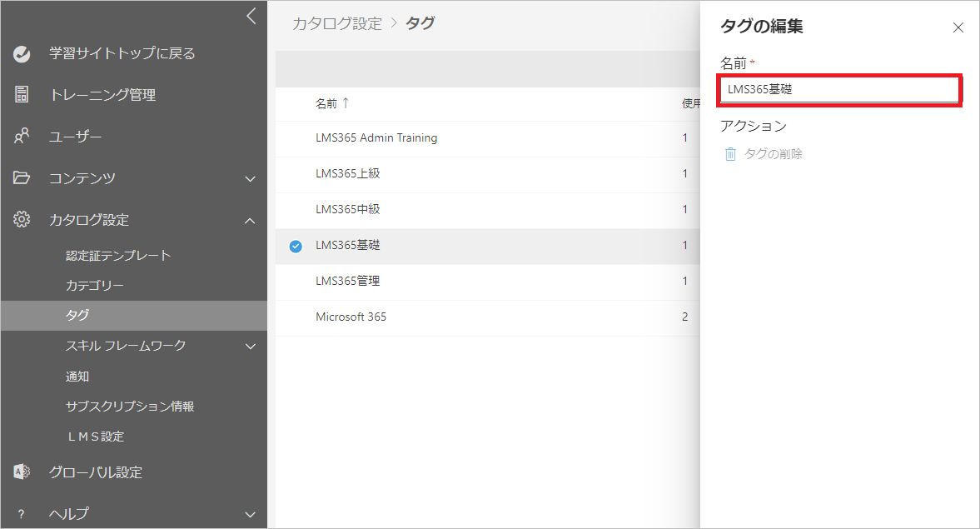
Task: Deselect the LMS365基礎 row checkmark
Action: coord(296,246)
